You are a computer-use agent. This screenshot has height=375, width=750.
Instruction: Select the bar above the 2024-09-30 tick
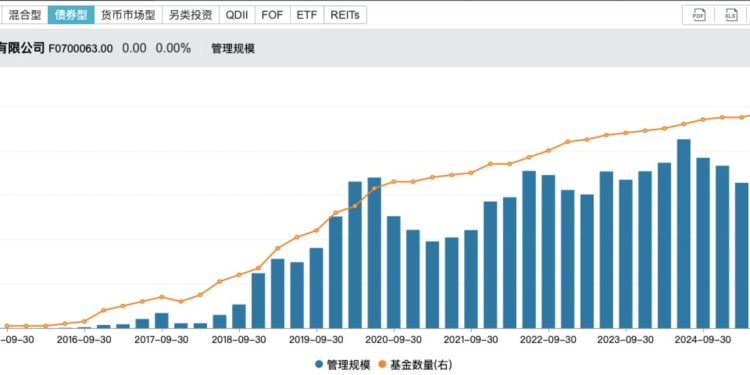(703, 243)
